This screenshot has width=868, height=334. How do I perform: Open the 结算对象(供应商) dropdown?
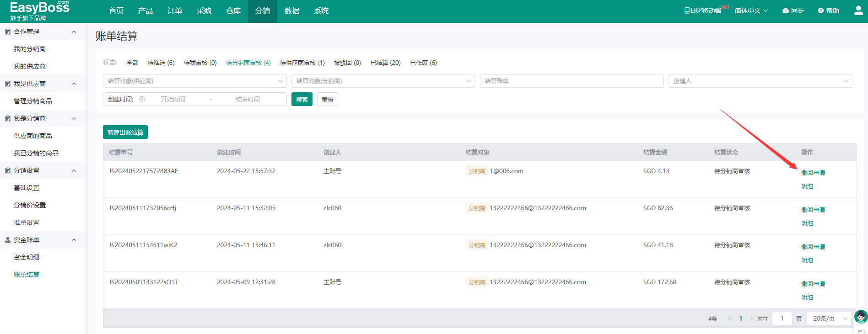click(194, 81)
